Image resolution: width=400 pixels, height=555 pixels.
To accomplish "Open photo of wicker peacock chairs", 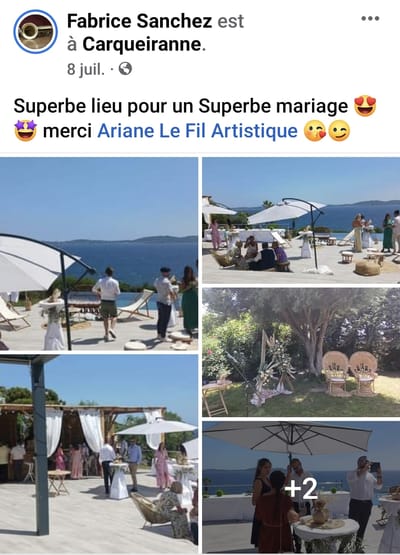I will coord(301,352).
